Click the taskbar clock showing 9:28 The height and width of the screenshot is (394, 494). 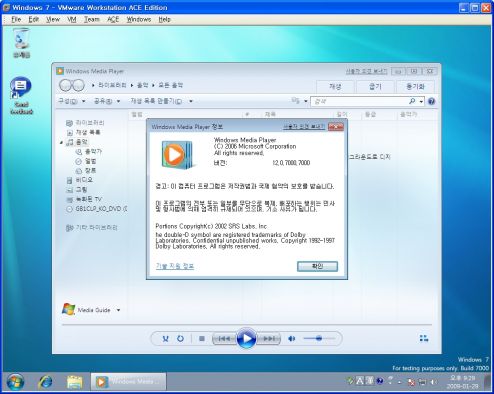click(462, 382)
